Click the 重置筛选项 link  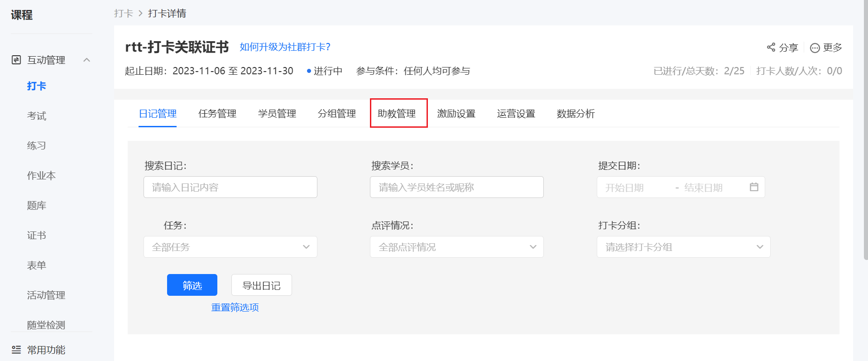235,307
